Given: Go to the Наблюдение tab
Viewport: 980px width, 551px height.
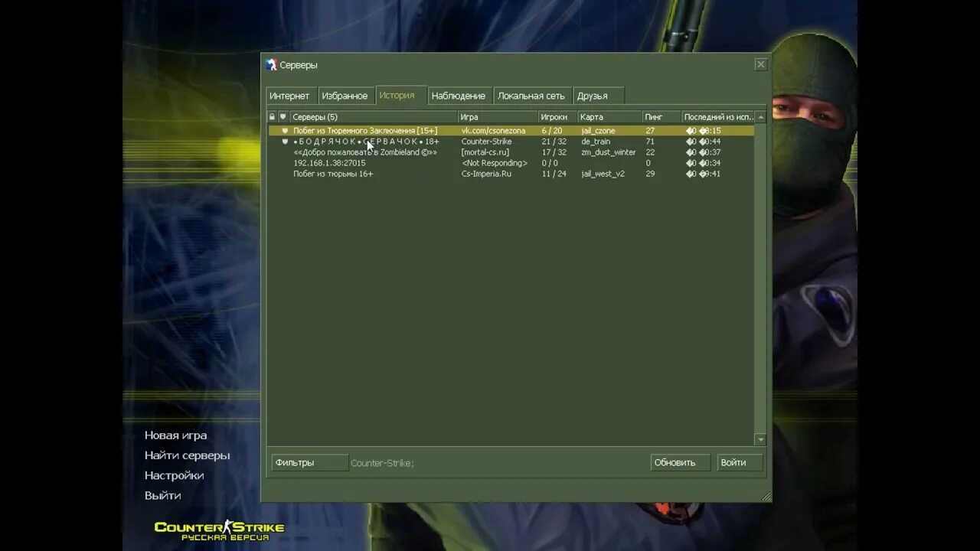Looking at the screenshot, I should point(459,96).
